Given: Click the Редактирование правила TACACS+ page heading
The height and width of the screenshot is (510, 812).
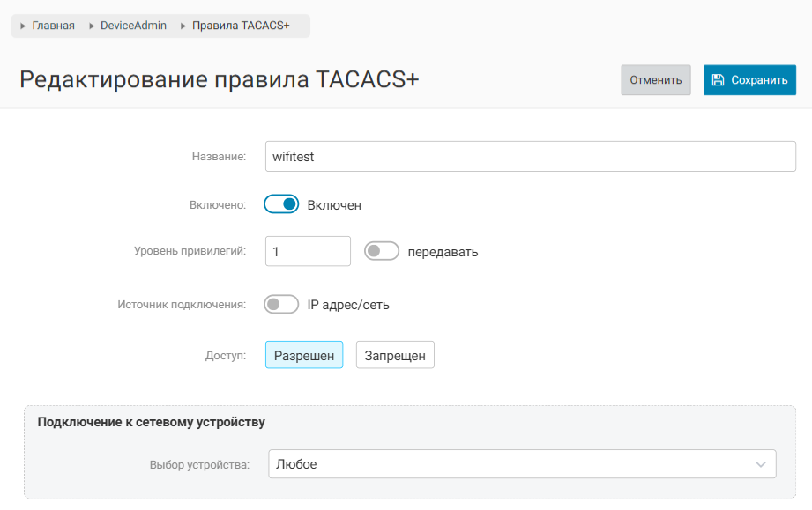Looking at the screenshot, I should pyautogui.click(x=219, y=80).
